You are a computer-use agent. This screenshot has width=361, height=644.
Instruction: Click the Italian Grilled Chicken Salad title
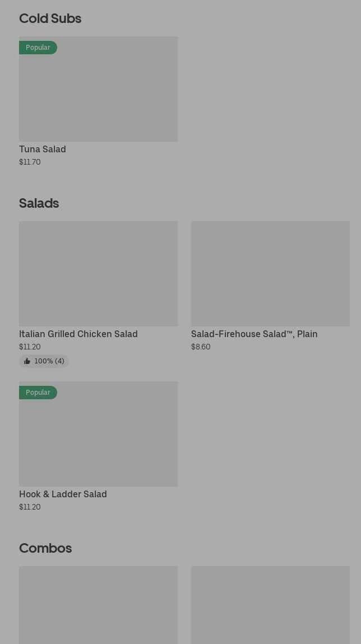tap(78, 334)
